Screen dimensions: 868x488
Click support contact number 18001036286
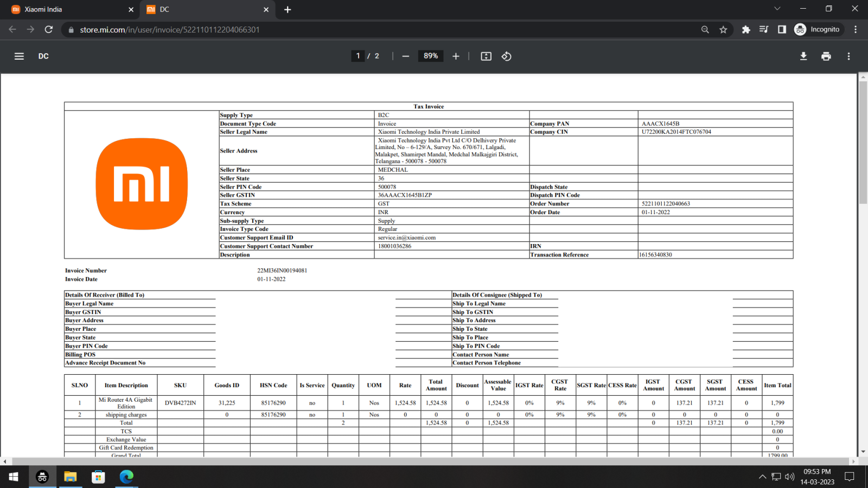394,246
